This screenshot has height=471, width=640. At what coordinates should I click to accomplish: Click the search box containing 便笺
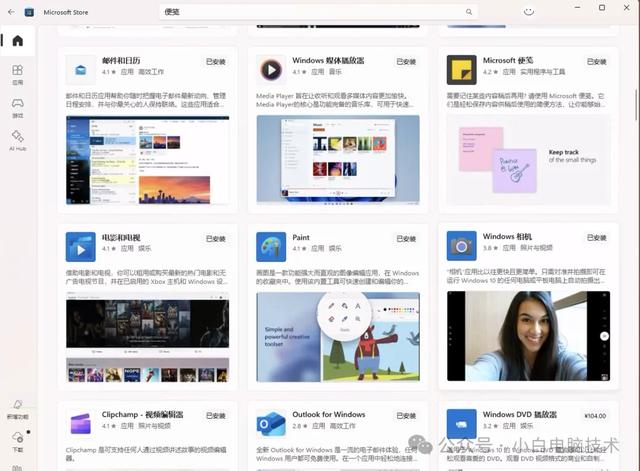[318, 12]
